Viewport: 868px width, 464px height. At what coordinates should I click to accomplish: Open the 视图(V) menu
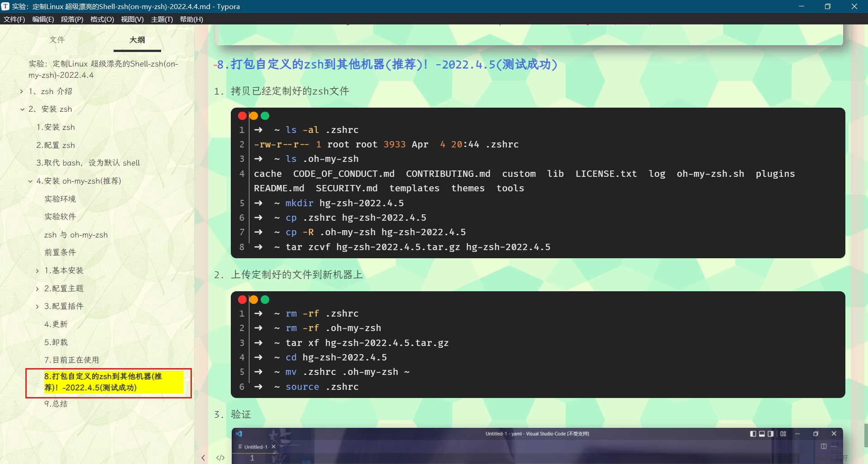pos(132,19)
